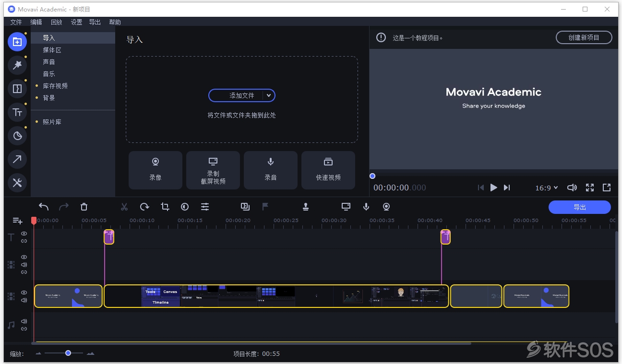Play the preview video
This screenshot has height=364, width=622.
tap(493, 188)
